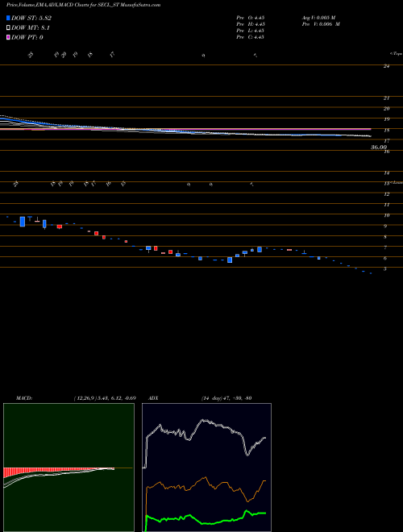Screen dimensions: 403x532
Task: Click the ADX indicator chart thumbnail
Action: [206, 468]
